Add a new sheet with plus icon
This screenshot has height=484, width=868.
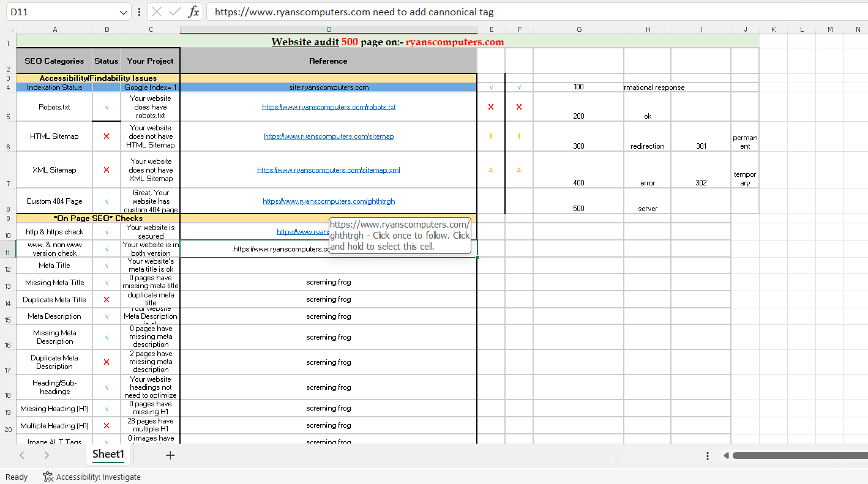coord(170,455)
